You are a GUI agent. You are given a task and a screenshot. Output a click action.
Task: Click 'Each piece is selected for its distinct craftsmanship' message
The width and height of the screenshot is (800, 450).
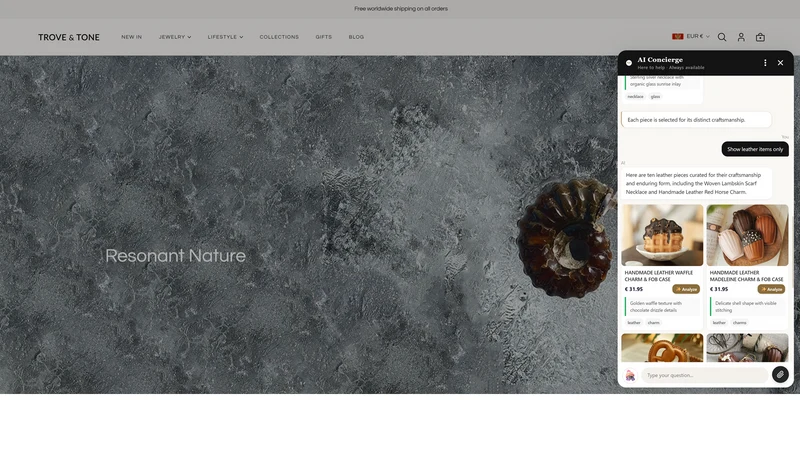point(696,120)
